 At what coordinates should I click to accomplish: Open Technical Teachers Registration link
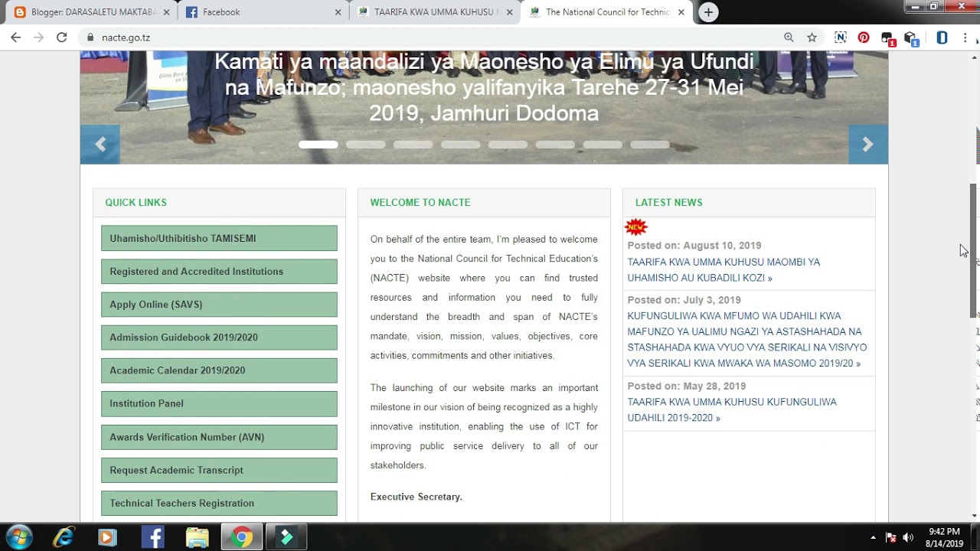pyautogui.click(x=219, y=503)
